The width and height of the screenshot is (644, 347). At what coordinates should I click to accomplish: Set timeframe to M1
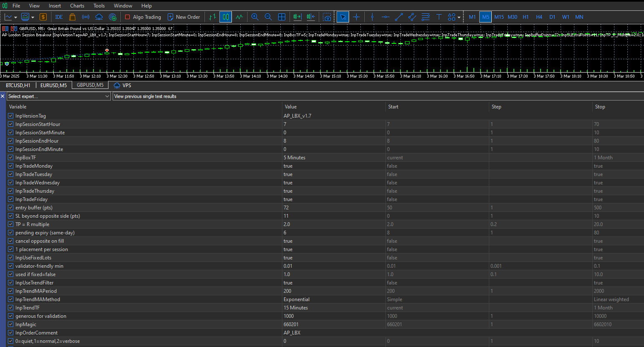click(x=472, y=17)
